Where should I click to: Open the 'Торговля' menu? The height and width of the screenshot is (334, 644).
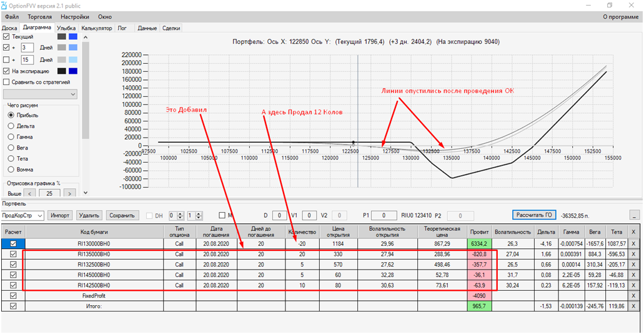[39, 17]
